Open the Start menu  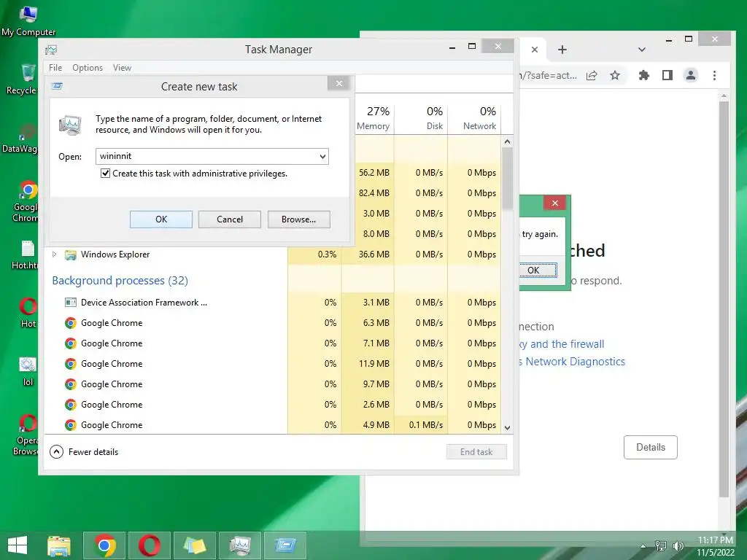click(x=18, y=545)
